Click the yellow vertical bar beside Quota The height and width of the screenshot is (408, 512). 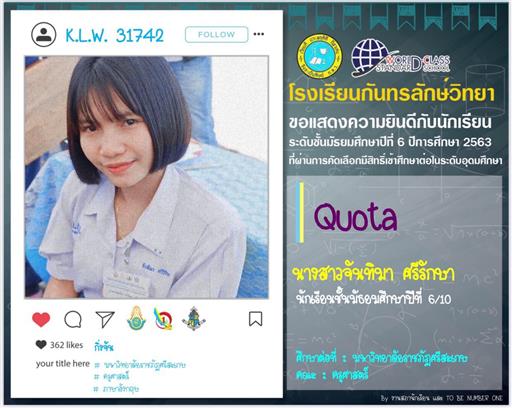[x=302, y=212]
